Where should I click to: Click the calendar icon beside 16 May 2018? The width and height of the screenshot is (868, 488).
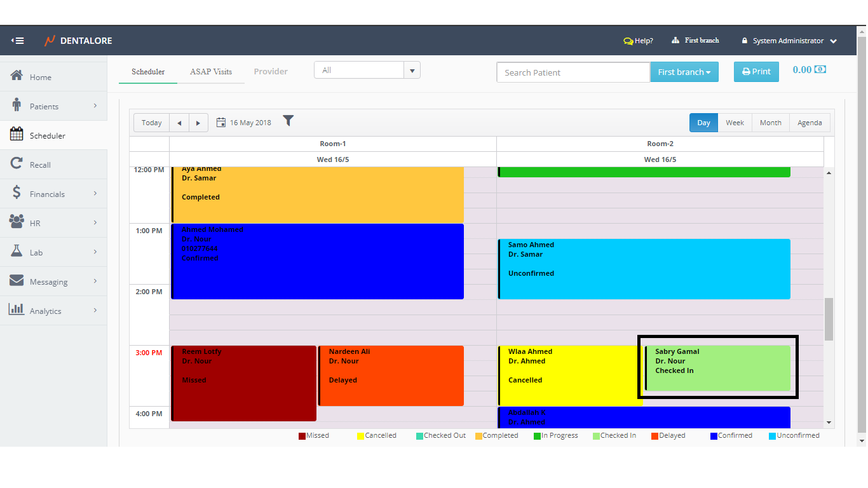[221, 123]
